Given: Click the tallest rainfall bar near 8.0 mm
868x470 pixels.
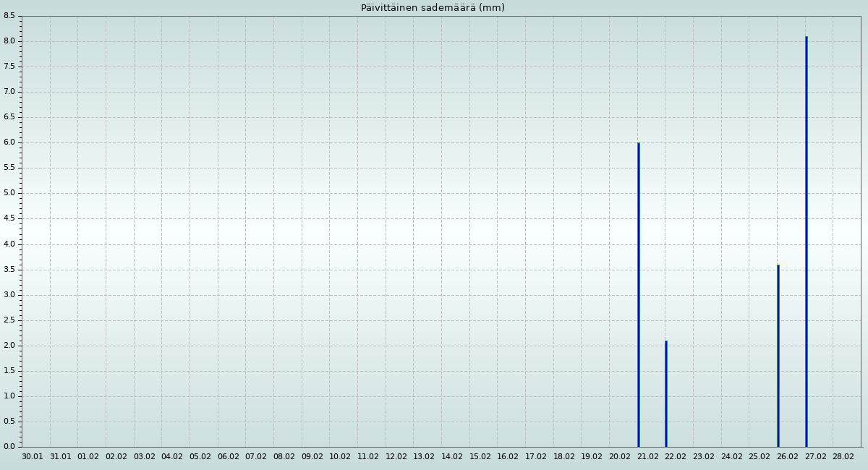Looking at the screenshot, I should pyautogui.click(x=806, y=242).
